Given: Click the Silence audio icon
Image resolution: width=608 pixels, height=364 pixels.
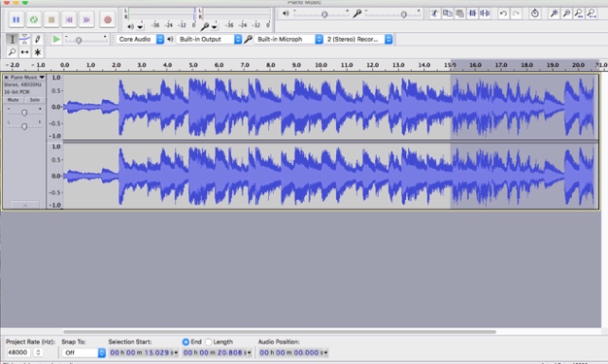Looking at the screenshot, I should (485, 14).
